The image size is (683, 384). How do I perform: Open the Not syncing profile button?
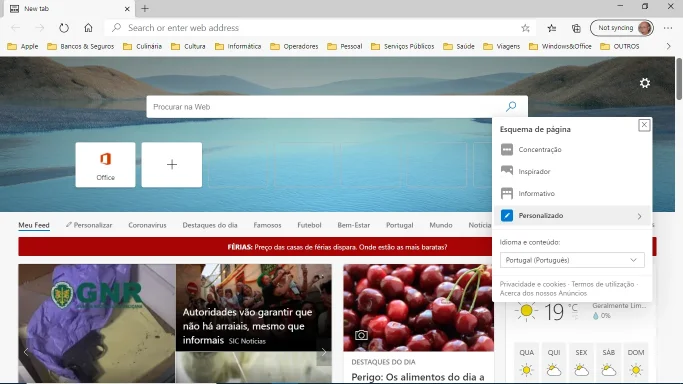[622, 28]
